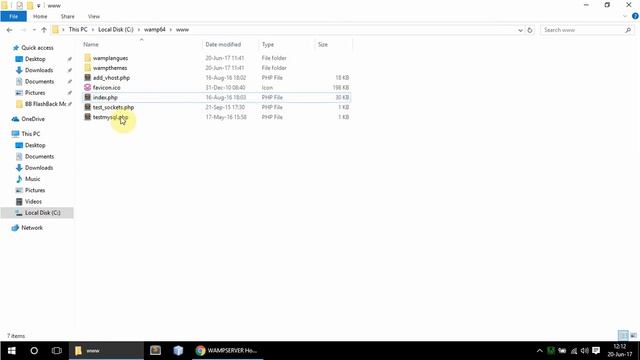
Task: Select the add_vhost.php file
Action: pos(111,78)
